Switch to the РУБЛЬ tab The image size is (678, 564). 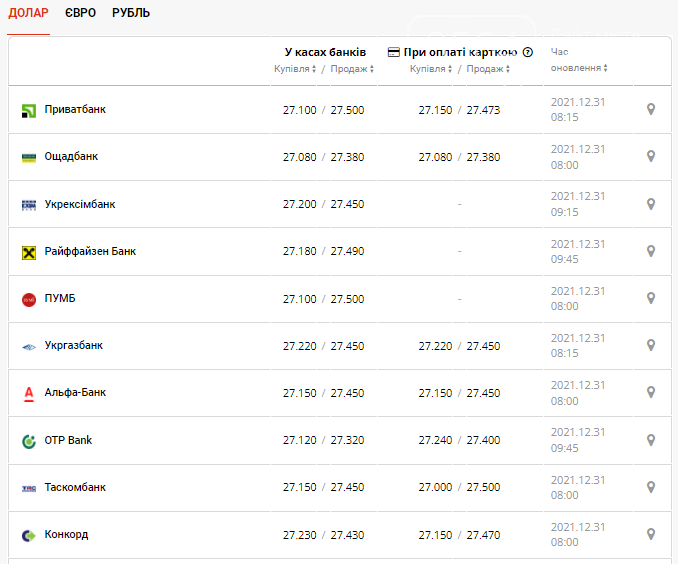(131, 13)
